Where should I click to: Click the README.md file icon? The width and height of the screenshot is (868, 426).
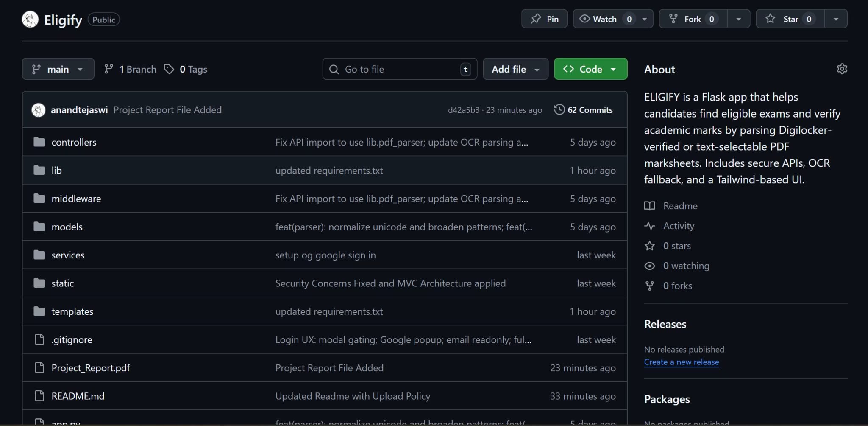click(x=39, y=396)
